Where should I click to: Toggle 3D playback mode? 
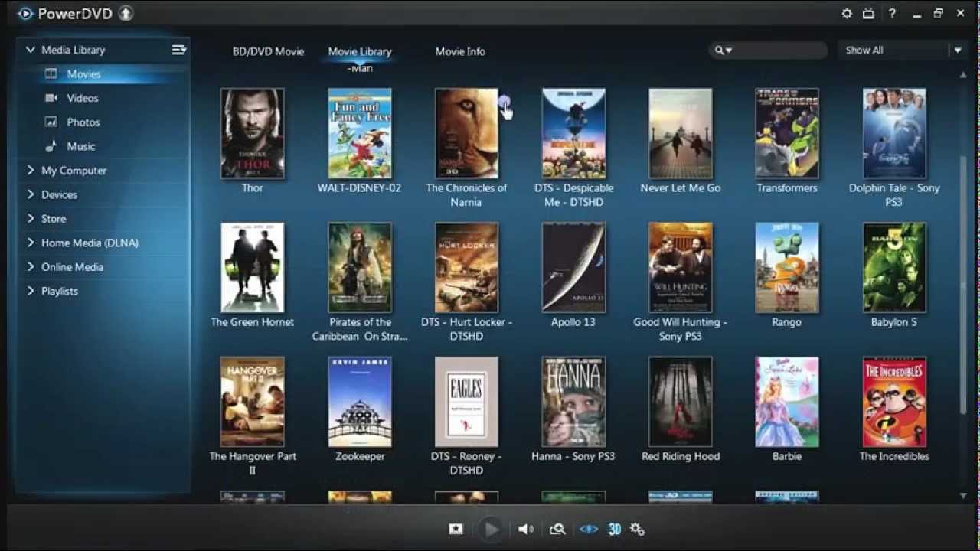(x=614, y=529)
